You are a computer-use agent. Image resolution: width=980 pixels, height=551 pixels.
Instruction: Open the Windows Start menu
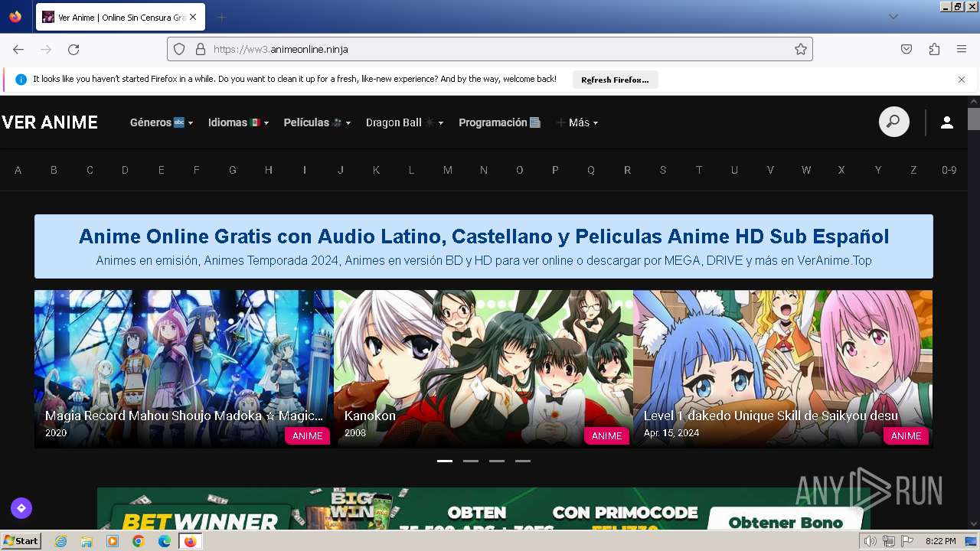click(x=21, y=541)
